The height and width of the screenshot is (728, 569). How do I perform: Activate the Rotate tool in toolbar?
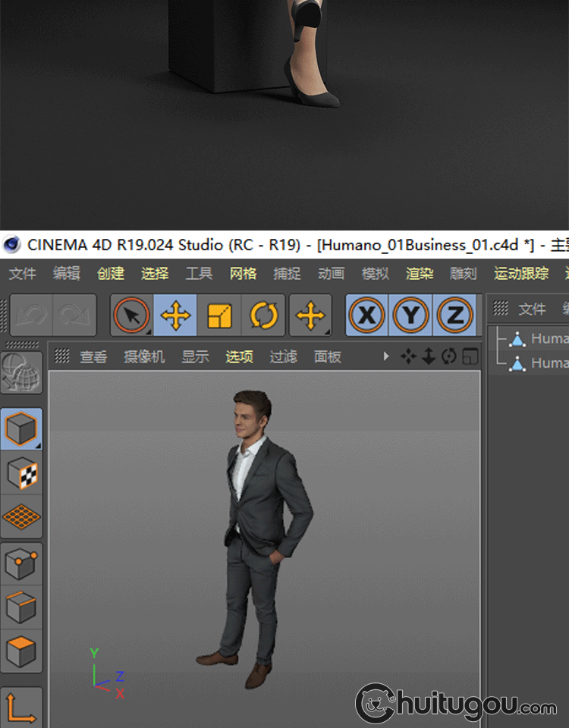(x=263, y=315)
